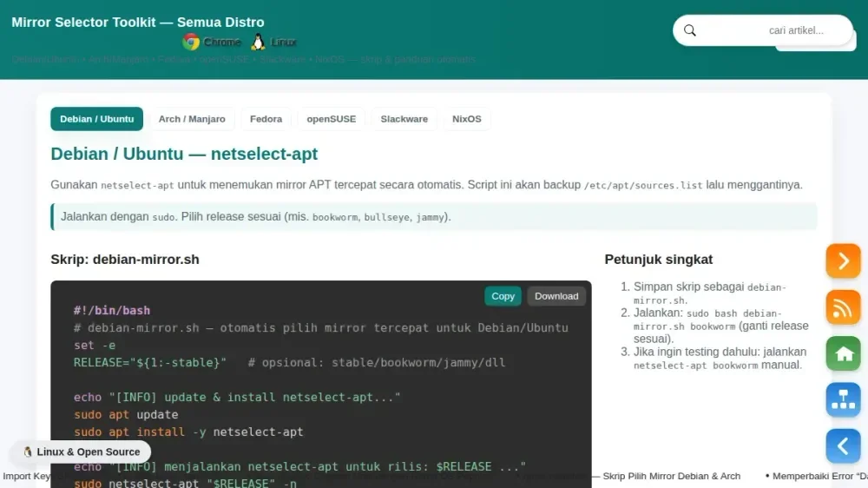Click the Linux & Open Source badge

pos(81,452)
